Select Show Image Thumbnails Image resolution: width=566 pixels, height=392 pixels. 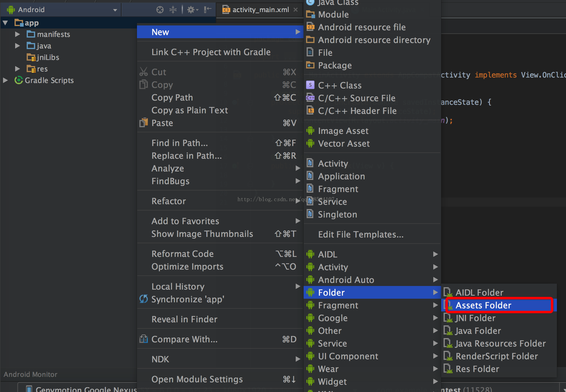[x=220, y=234]
